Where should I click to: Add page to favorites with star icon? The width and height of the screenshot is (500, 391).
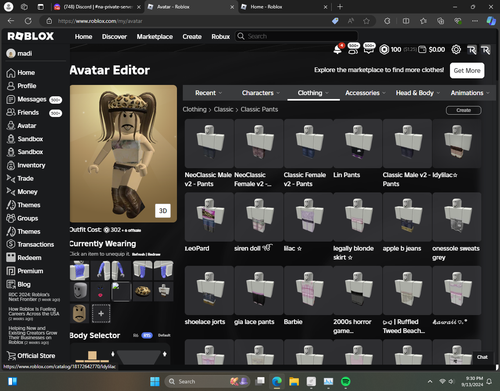(366, 21)
